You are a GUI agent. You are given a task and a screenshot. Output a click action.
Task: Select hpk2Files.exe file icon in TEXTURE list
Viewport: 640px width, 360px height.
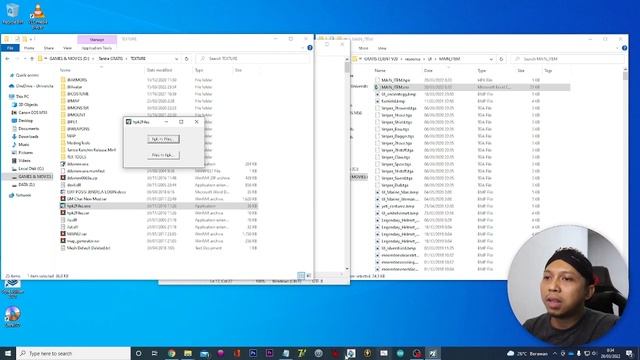tap(63, 206)
